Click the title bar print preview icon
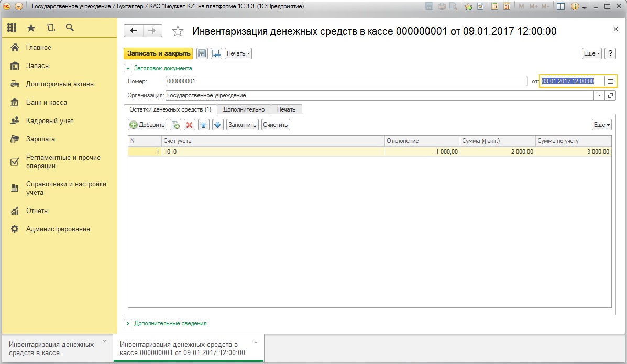This screenshot has width=627, height=364. pos(454,6)
